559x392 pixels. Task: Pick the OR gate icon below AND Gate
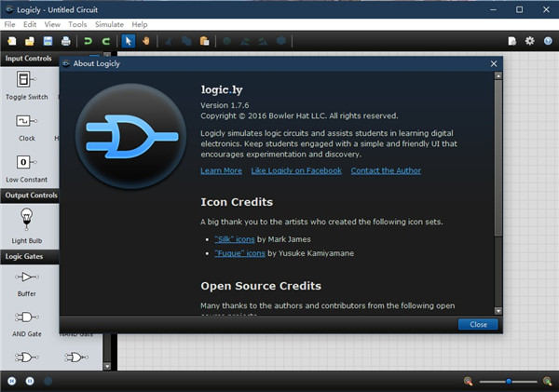(27, 357)
